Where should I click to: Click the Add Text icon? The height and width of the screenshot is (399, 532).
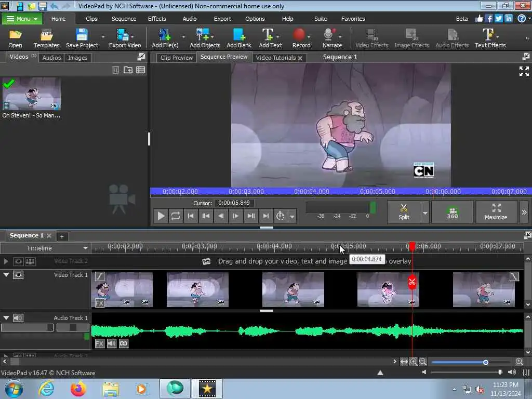pyautogui.click(x=270, y=38)
